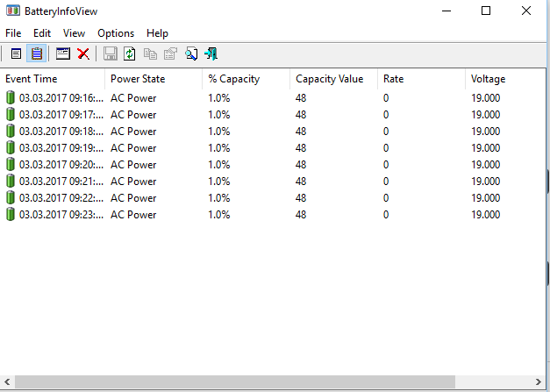Click capacity value 48 in the 09:22 row
This screenshot has height=392, width=550.
pyautogui.click(x=301, y=197)
